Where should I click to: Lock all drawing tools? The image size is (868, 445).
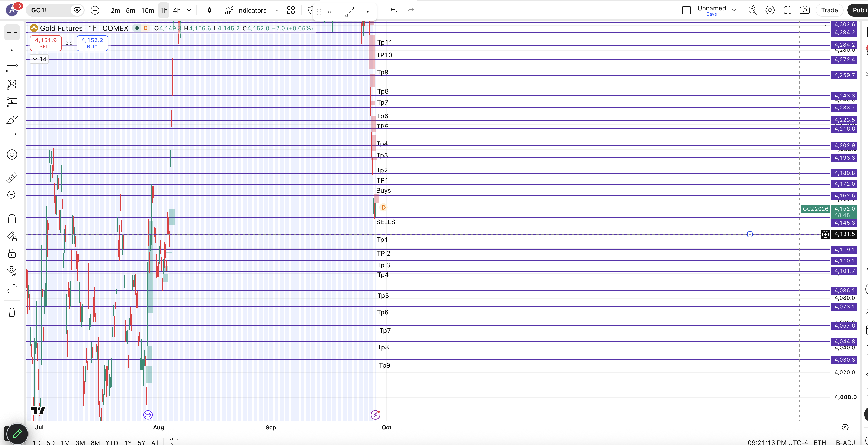coord(12,254)
